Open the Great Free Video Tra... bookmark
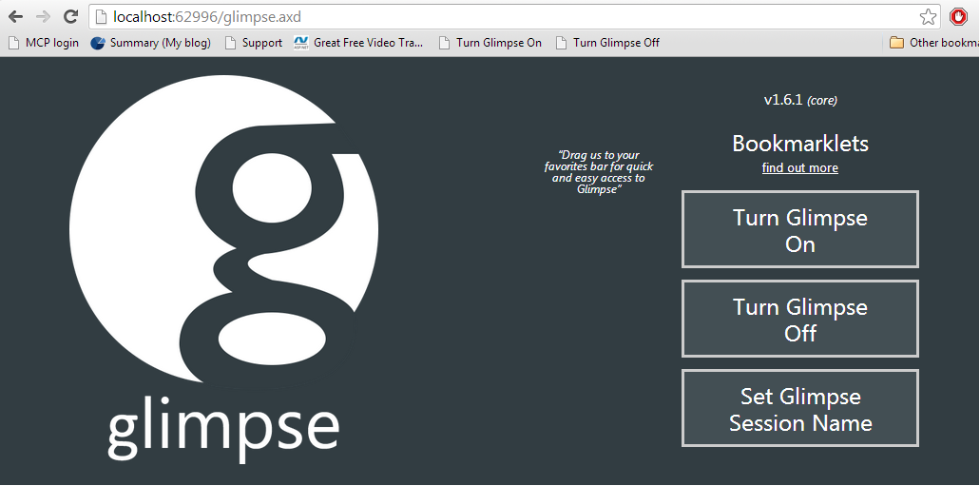 point(359,43)
